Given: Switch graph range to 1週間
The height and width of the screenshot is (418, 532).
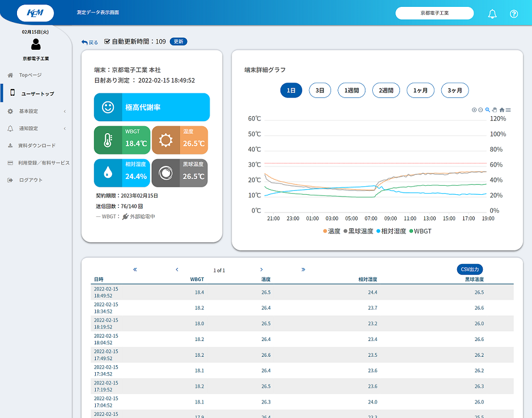Looking at the screenshot, I should 352,90.
